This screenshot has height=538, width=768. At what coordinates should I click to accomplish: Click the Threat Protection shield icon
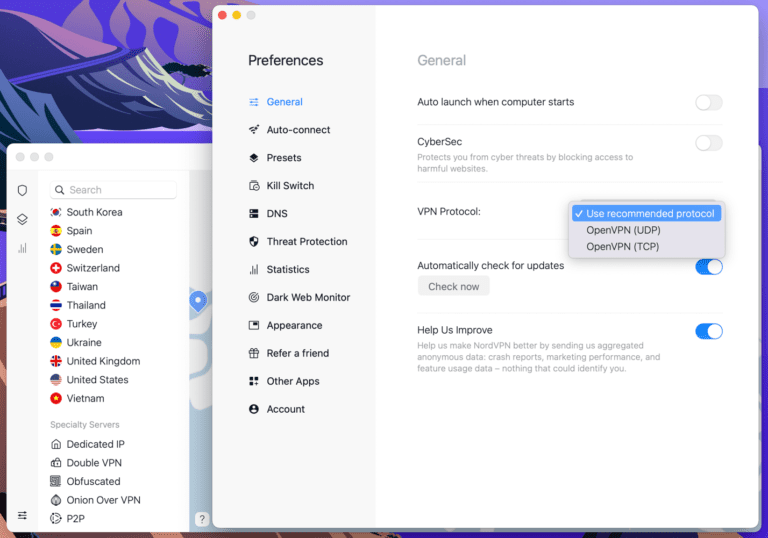[254, 242]
